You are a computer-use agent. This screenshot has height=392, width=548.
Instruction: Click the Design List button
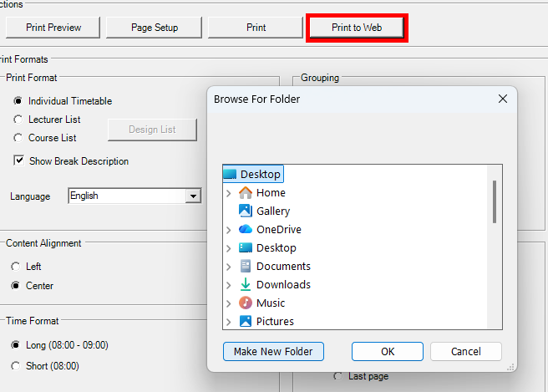pyautogui.click(x=152, y=130)
